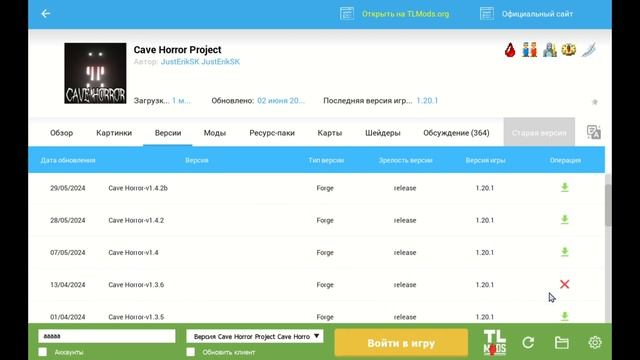Open the game folder icon

562,342
